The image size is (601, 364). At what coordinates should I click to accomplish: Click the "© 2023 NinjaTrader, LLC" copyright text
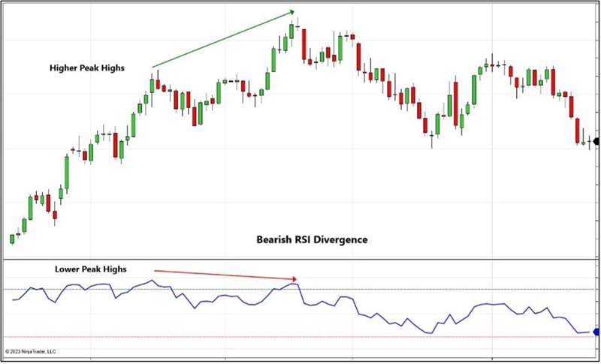coord(31,351)
